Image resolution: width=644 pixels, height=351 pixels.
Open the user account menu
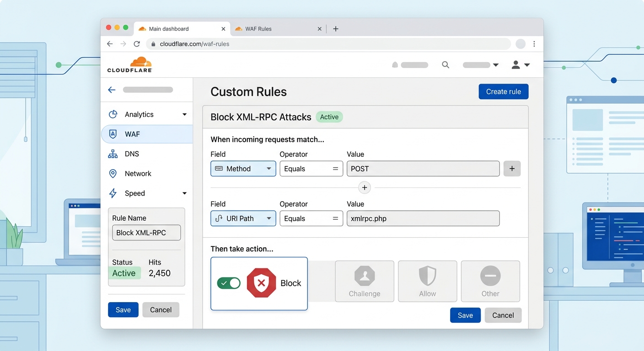point(521,65)
